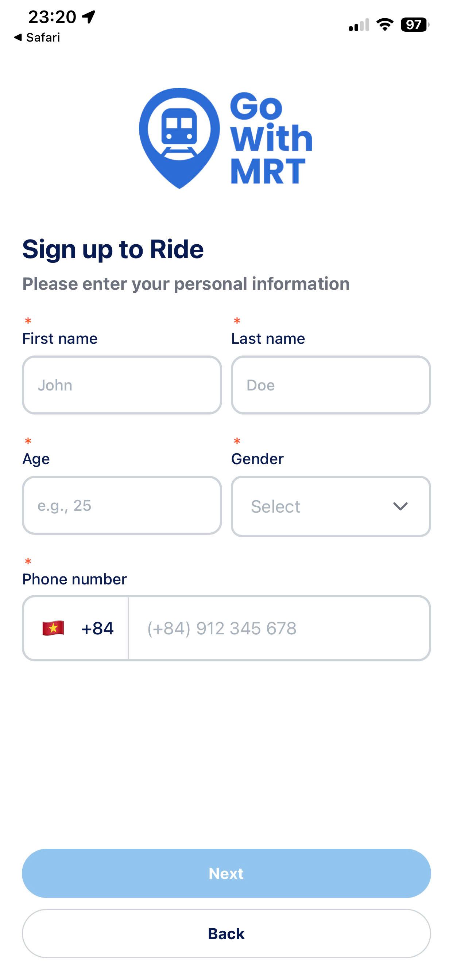Open the +84 country code selector
This screenshot has height=980, width=453.
(x=76, y=628)
